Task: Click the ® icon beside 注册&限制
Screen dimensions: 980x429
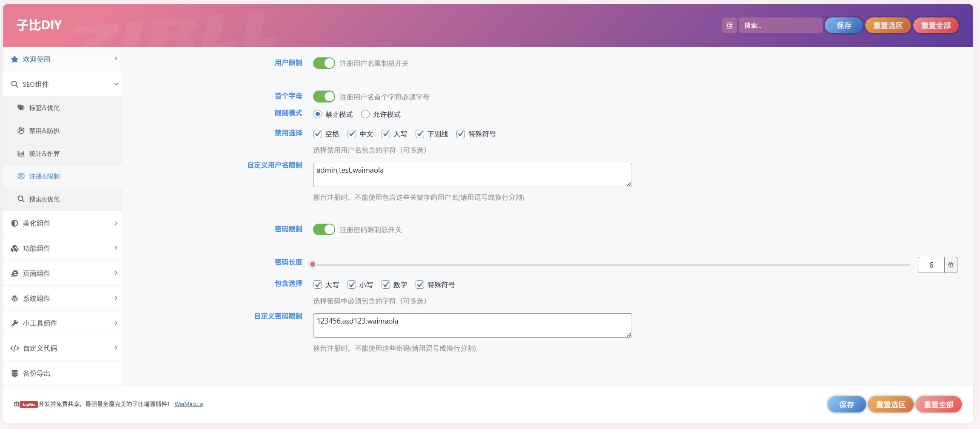Action: [x=21, y=176]
